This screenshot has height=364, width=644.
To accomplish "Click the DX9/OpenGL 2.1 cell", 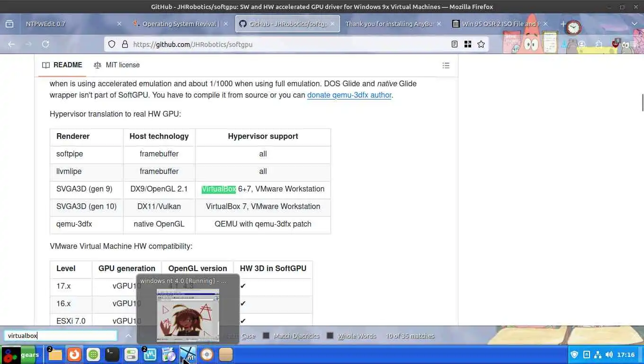I will tap(159, 189).
